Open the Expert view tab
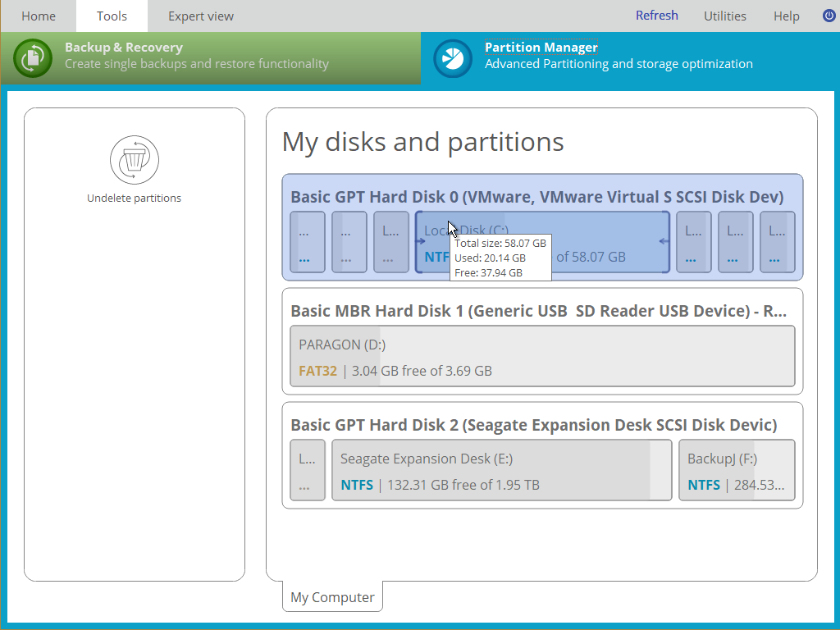 tap(201, 16)
